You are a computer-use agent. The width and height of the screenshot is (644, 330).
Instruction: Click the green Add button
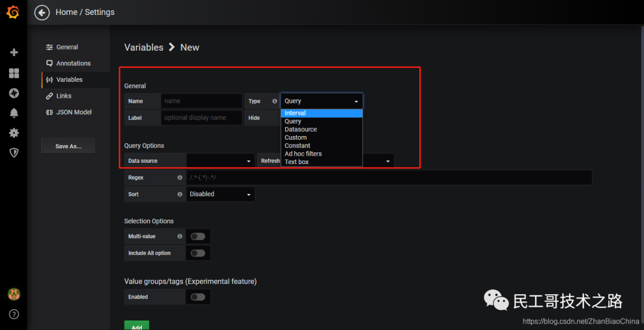pyautogui.click(x=137, y=325)
